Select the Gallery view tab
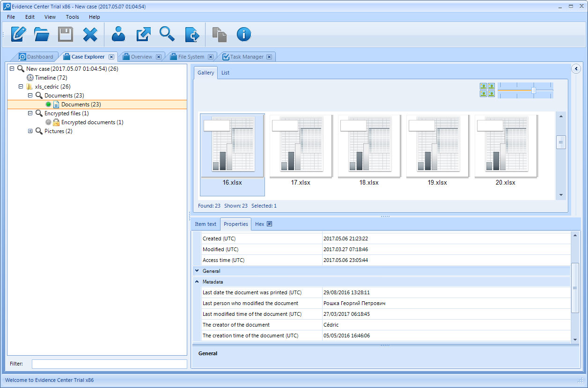The height and width of the screenshot is (388, 588). [206, 73]
